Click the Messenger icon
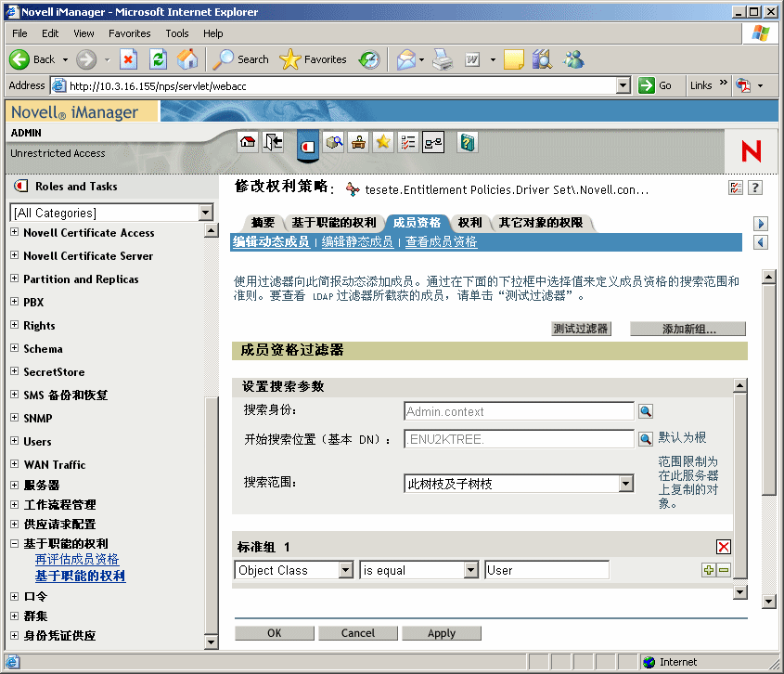Screen dimensions: 784x674 click(573, 59)
